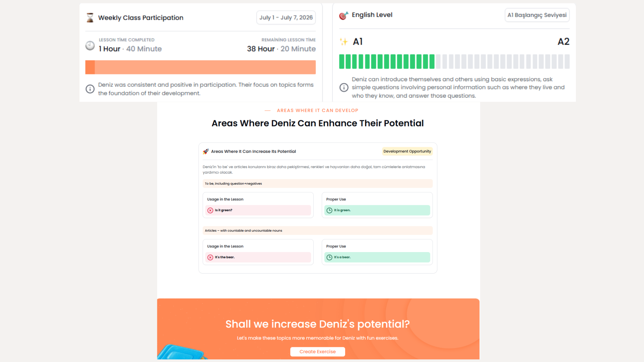Click the clock icon next to Lesson Time Completed

[90, 46]
